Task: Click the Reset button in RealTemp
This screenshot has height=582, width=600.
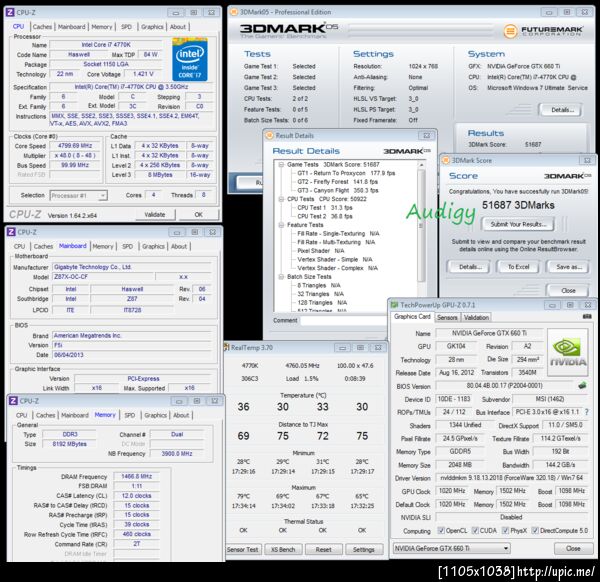Action: click(324, 549)
